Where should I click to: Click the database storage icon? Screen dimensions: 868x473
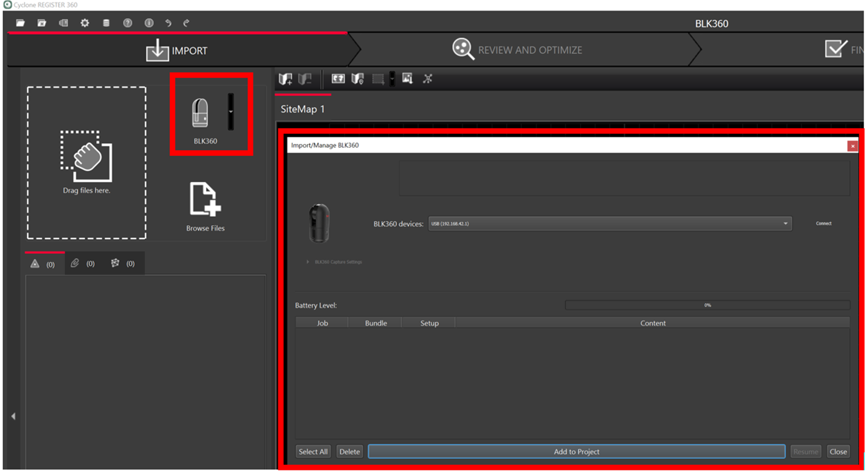pyautogui.click(x=106, y=23)
